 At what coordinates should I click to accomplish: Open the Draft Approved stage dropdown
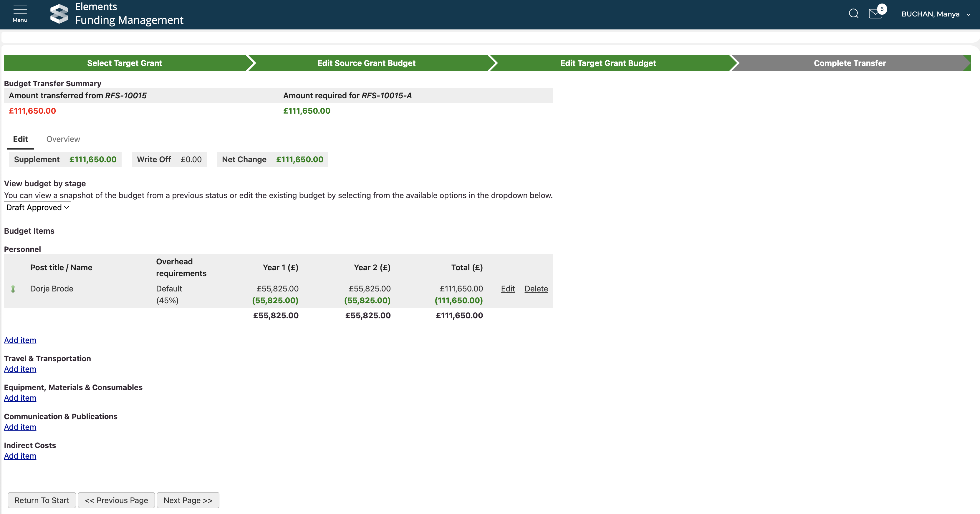[x=37, y=207]
